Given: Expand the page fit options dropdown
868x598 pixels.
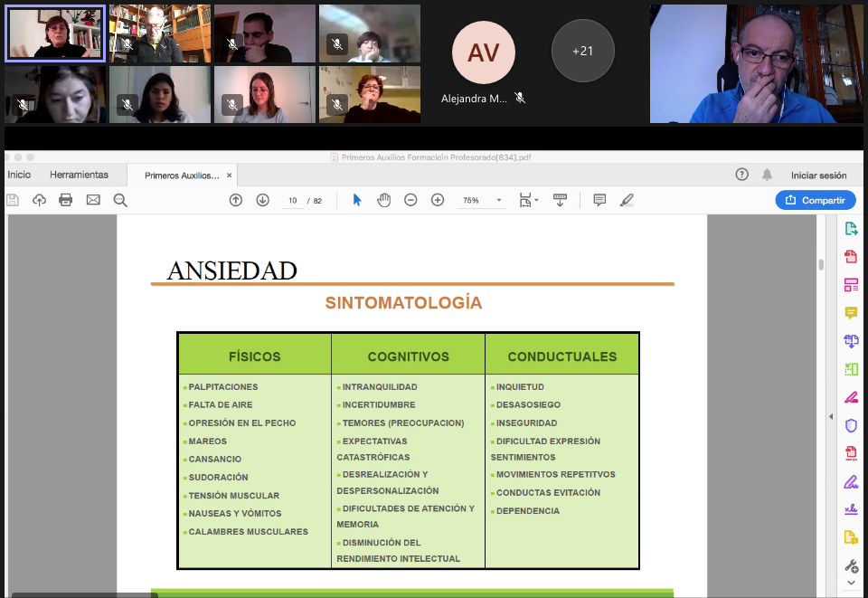Looking at the screenshot, I should 529,200.
